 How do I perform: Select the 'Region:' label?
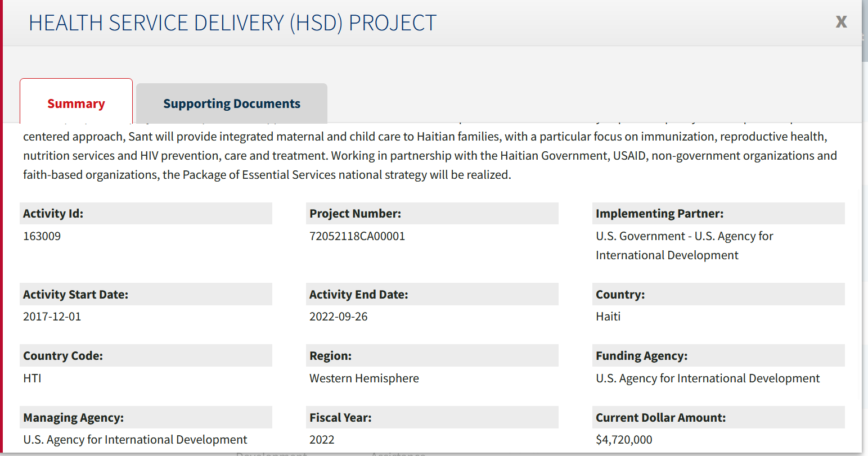tap(330, 356)
